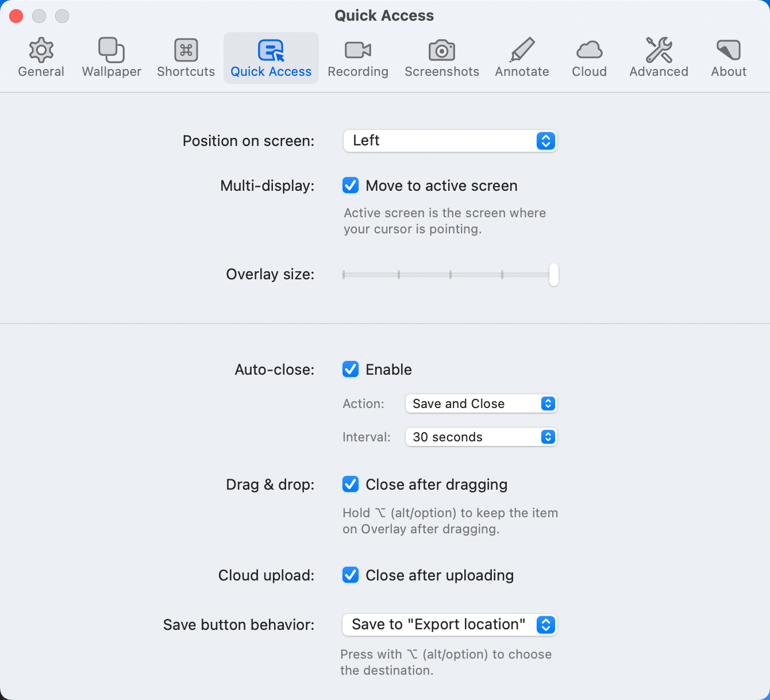The height and width of the screenshot is (700, 770).
Task: Open Advanced tools wrench icon
Action: pyautogui.click(x=659, y=51)
